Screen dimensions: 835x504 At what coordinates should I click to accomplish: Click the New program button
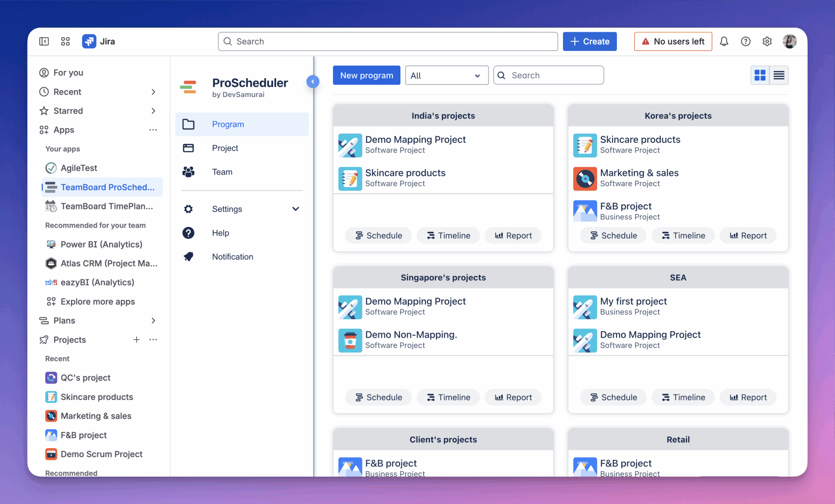[x=367, y=75]
